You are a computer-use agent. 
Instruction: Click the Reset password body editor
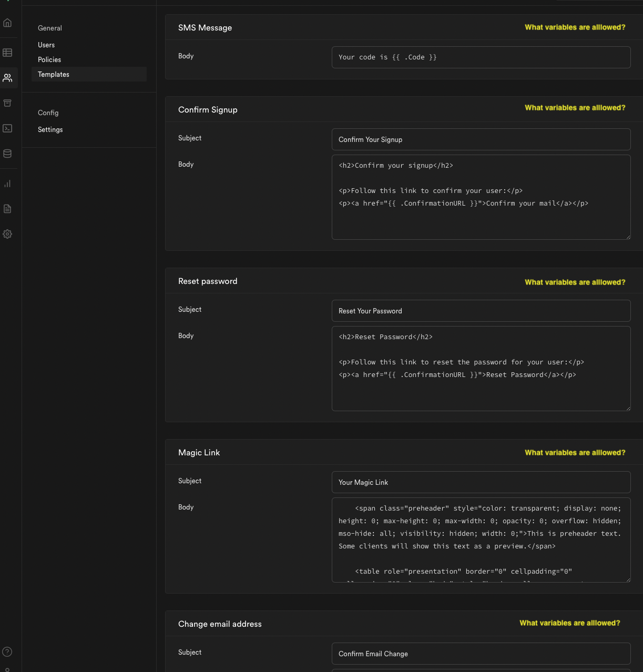(x=481, y=368)
